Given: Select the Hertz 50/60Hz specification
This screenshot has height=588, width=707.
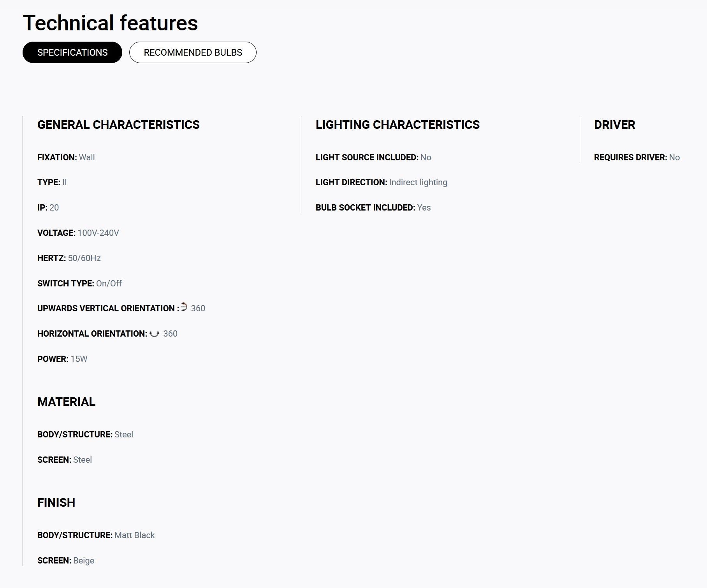Looking at the screenshot, I should pos(69,258).
